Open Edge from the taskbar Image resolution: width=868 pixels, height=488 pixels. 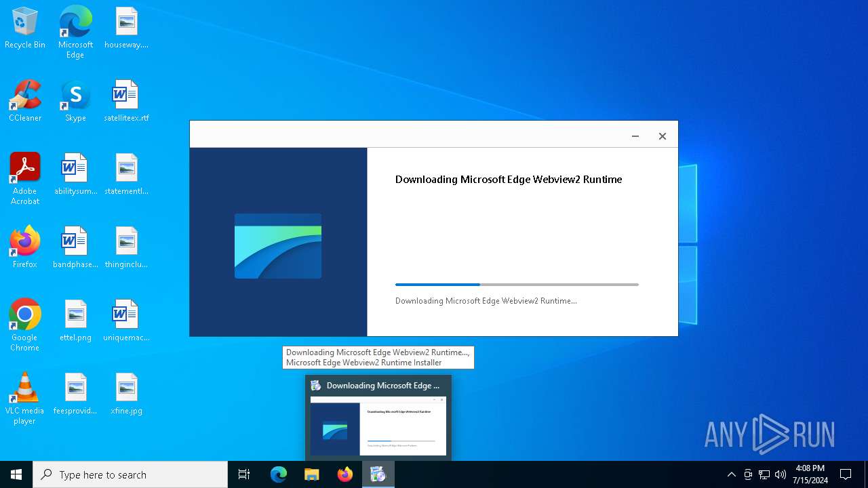click(279, 474)
